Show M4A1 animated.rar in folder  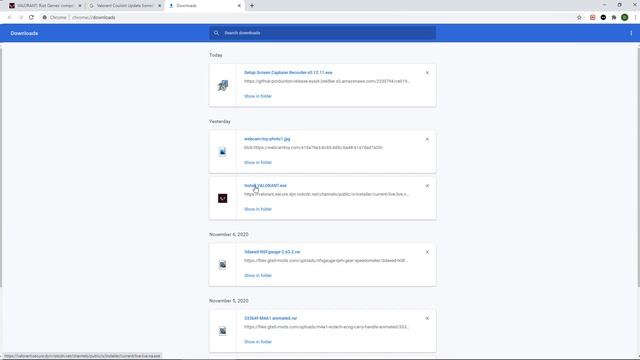pos(258,342)
